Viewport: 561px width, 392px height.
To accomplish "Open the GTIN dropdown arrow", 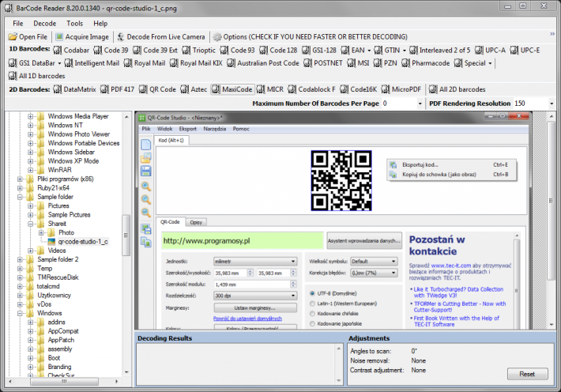I will [x=405, y=51].
